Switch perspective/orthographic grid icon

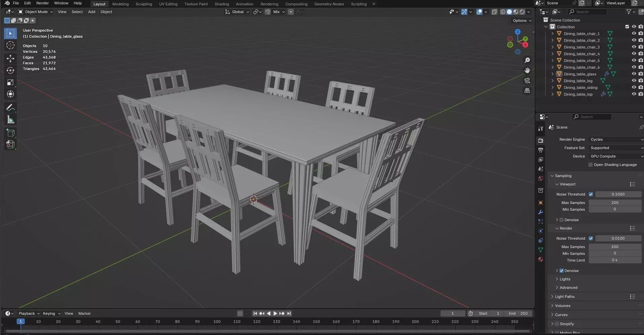point(527,91)
